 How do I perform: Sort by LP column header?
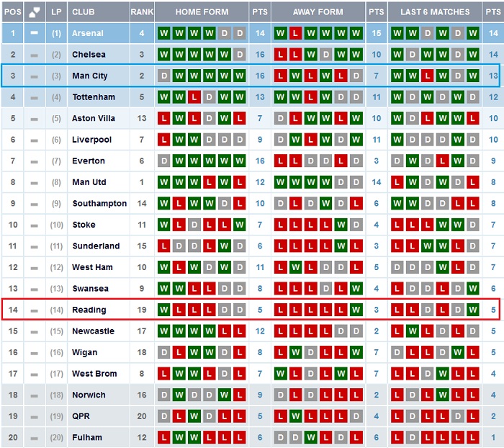[x=56, y=12]
